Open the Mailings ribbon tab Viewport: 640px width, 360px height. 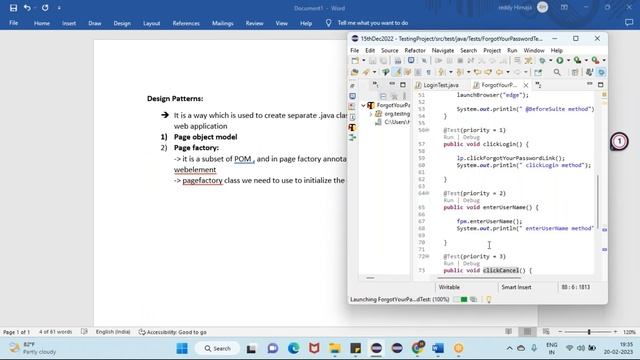click(x=223, y=23)
